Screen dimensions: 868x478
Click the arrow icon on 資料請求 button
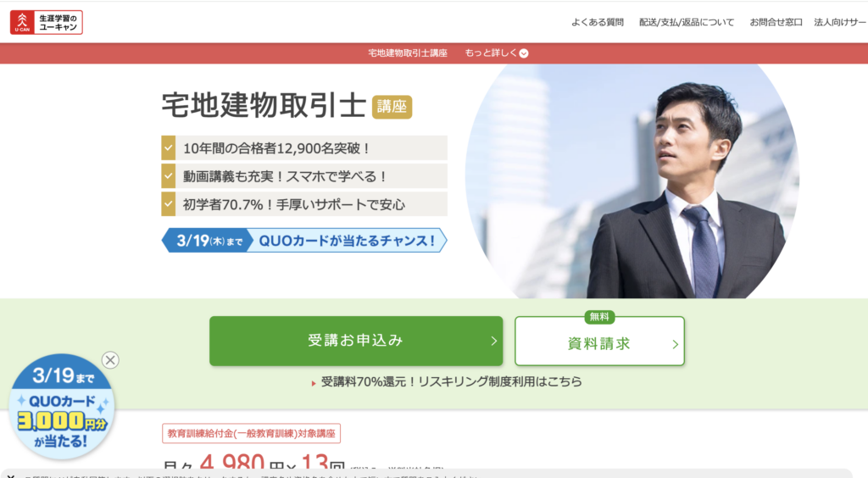(x=675, y=344)
